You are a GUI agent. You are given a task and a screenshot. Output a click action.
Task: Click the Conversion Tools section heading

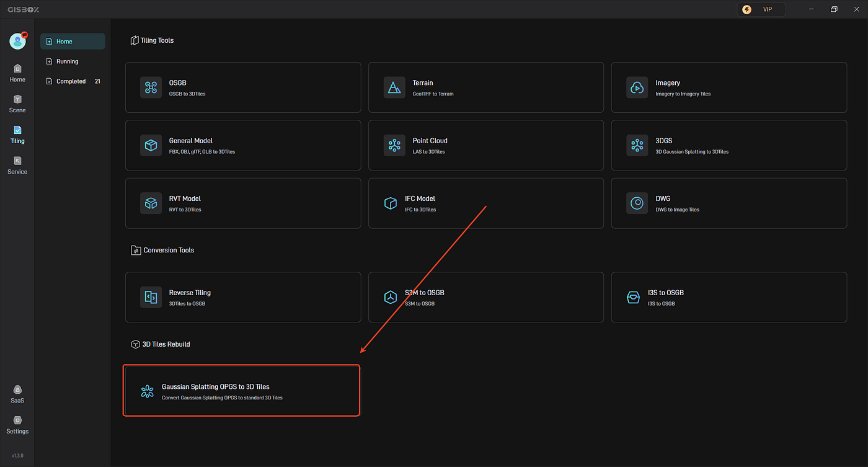(x=162, y=250)
